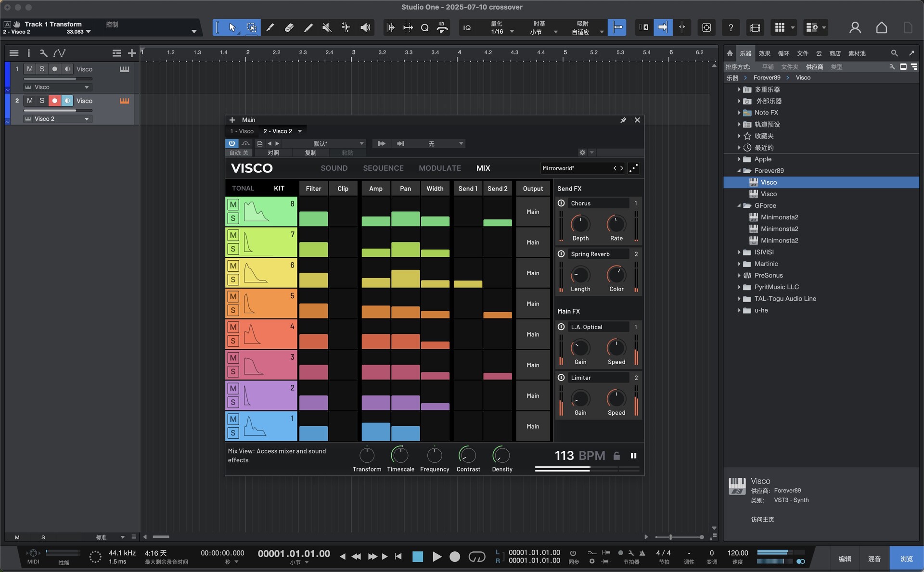Collapse the GForce folder
This screenshot has height=572, width=924.
pyautogui.click(x=739, y=205)
